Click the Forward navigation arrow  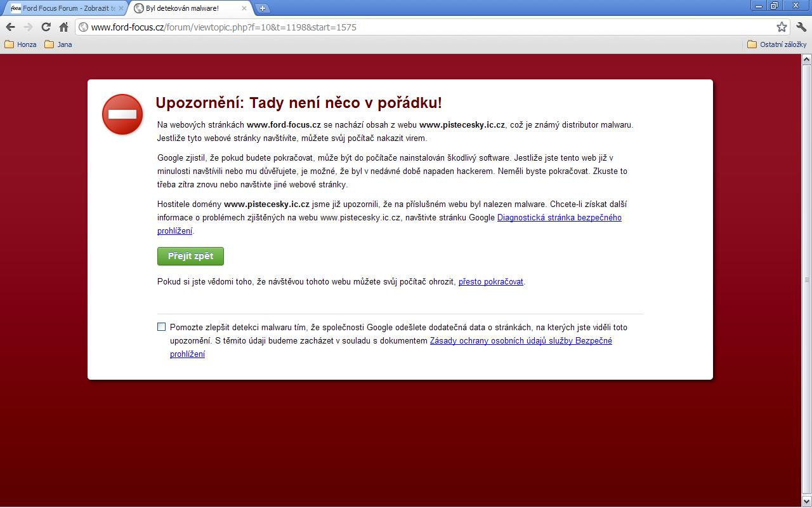pyautogui.click(x=28, y=27)
